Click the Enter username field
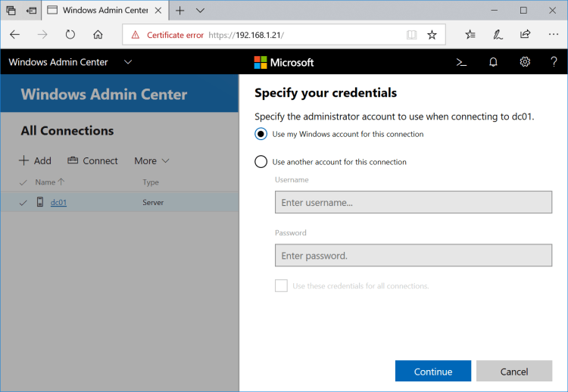The height and width of the screenshot is (392, 568). tap(414, 202)
